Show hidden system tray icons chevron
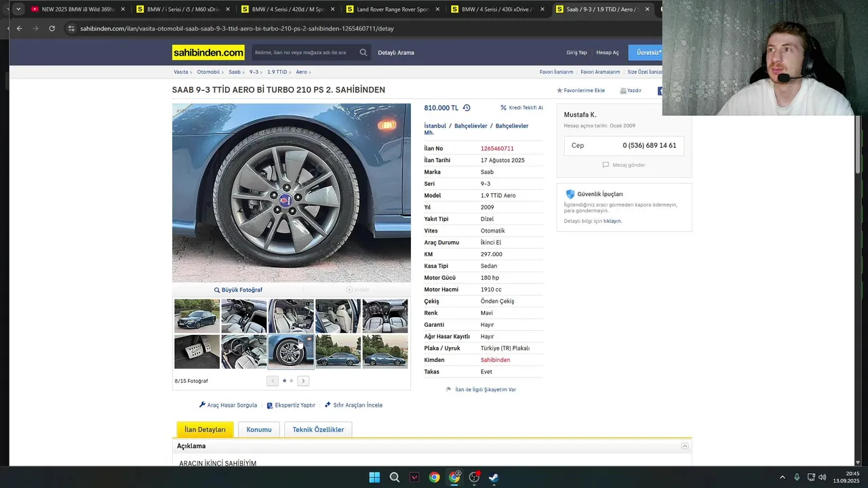Image resolution: width=868 pixels, height=488 pixels. point(782,477)
